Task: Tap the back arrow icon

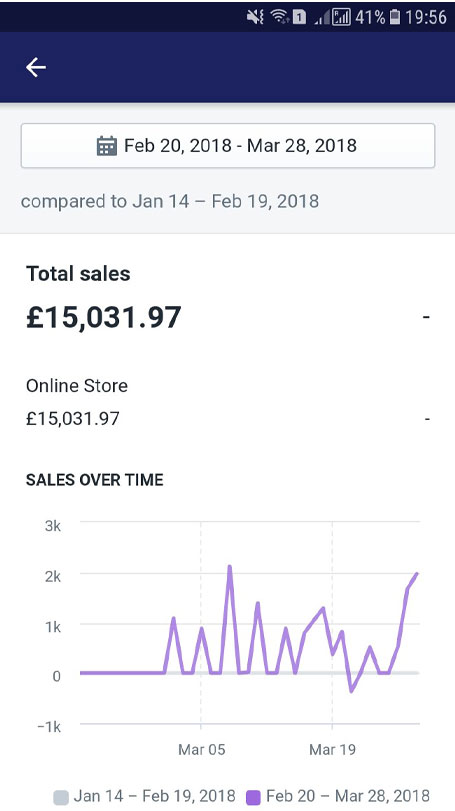Action: (36, 67)
